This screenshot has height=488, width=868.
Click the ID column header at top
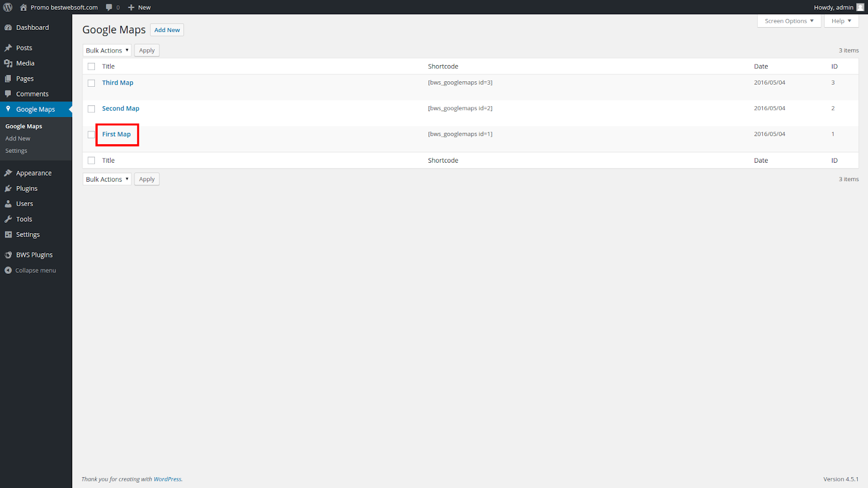pos(834,66)
